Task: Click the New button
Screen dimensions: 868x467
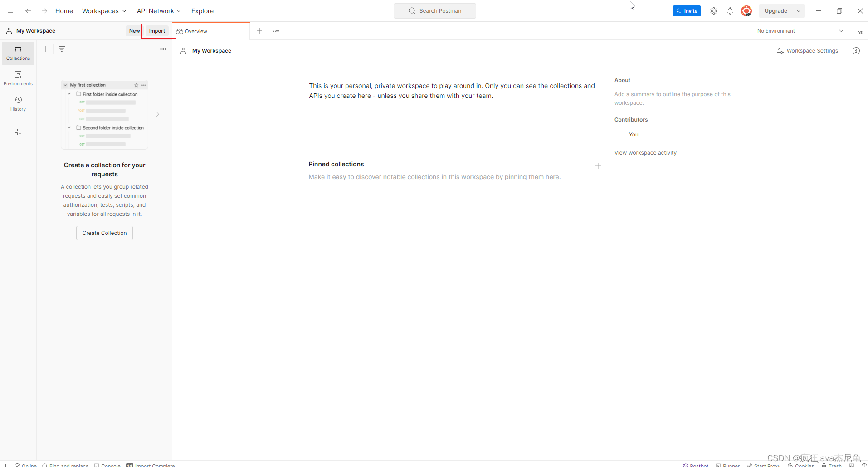Action: click(x=134, y=31)
